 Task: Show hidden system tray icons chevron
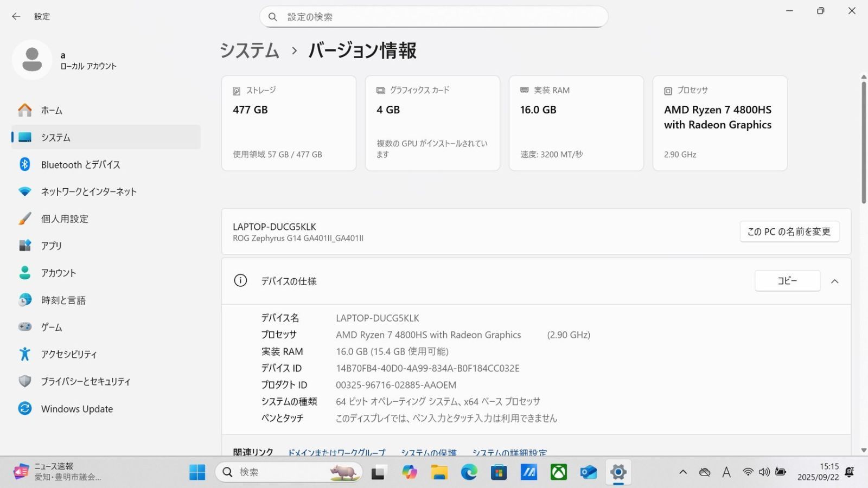[683, 472]
